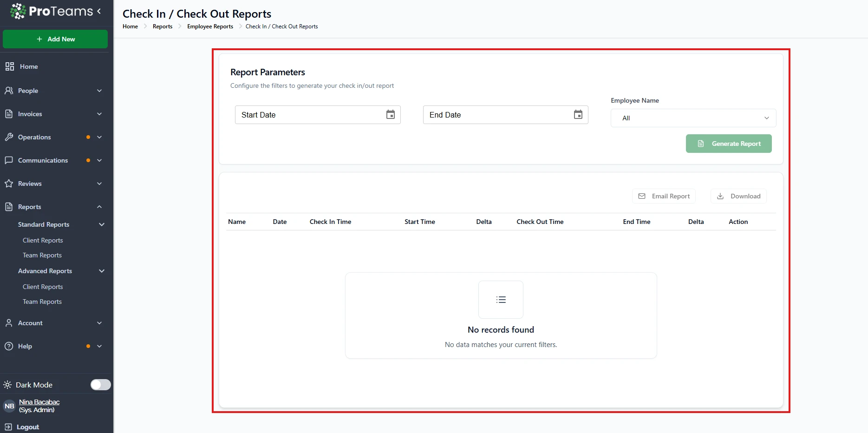Viewport: 868px width, 433px height.
Task: Toggle the Dark Mode switch
Action: 100,385
